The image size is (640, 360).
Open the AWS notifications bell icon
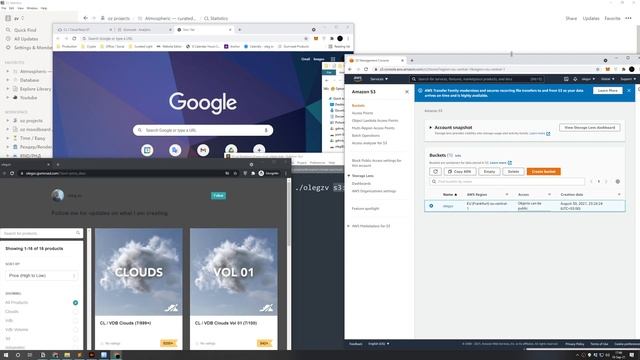[x=575, y=79]
